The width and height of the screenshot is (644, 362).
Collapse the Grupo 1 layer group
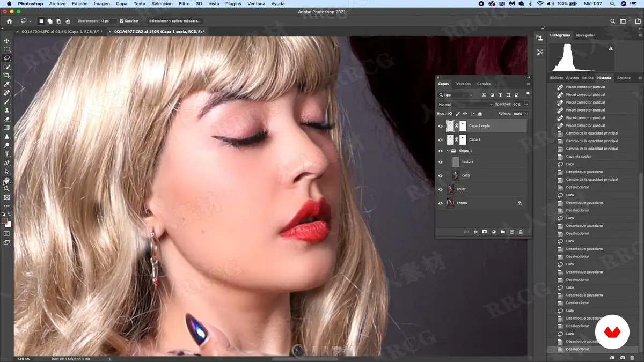pyautogui.click(x=448, y=151)
